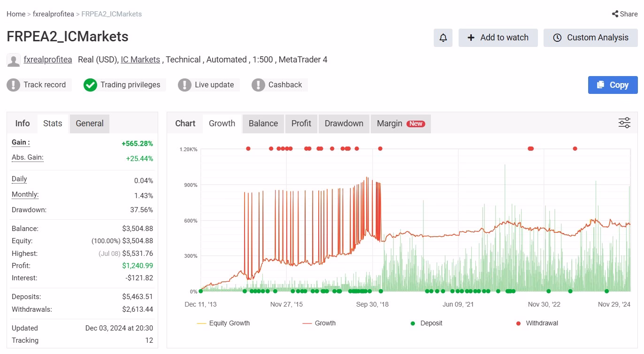Click the Live update status icon
This screenshot has height=354, width=644.
coord(184,85)
